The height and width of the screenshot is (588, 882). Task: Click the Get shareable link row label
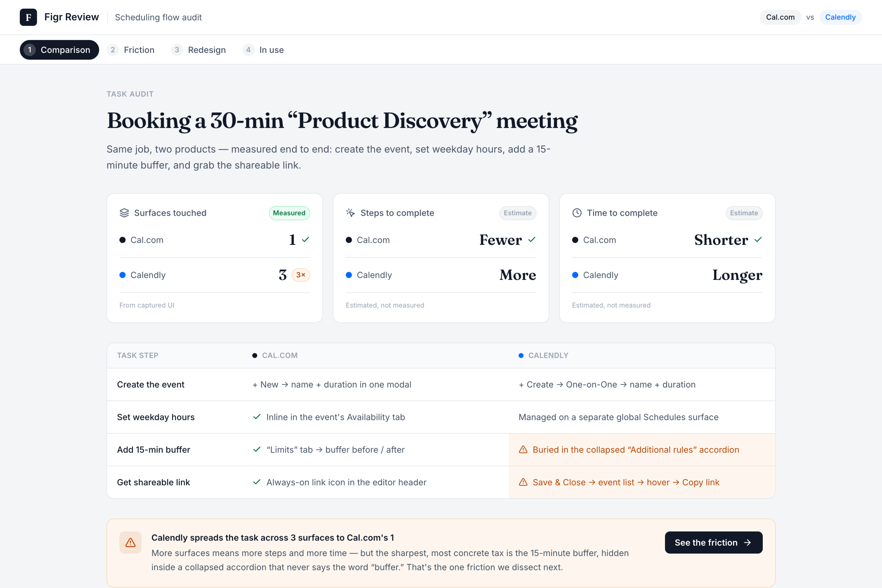[153, 482]
